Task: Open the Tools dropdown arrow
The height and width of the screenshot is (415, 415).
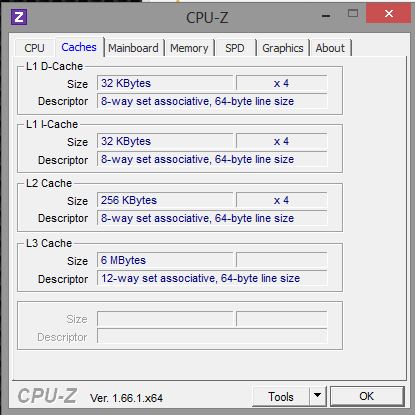Action: (x=318, y=396)
